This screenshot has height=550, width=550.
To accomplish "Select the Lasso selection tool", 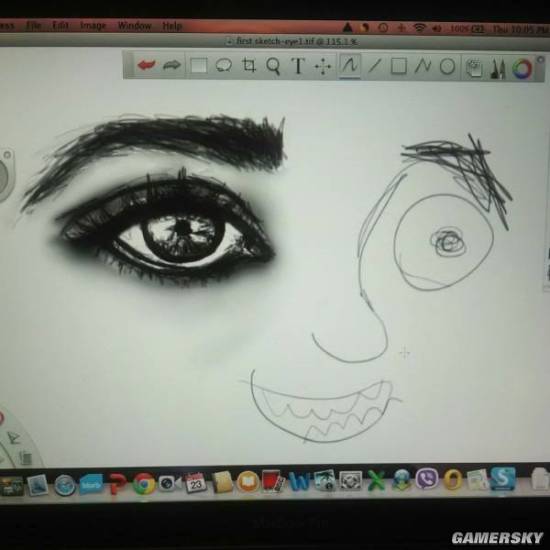I will [x=223, y=65].
